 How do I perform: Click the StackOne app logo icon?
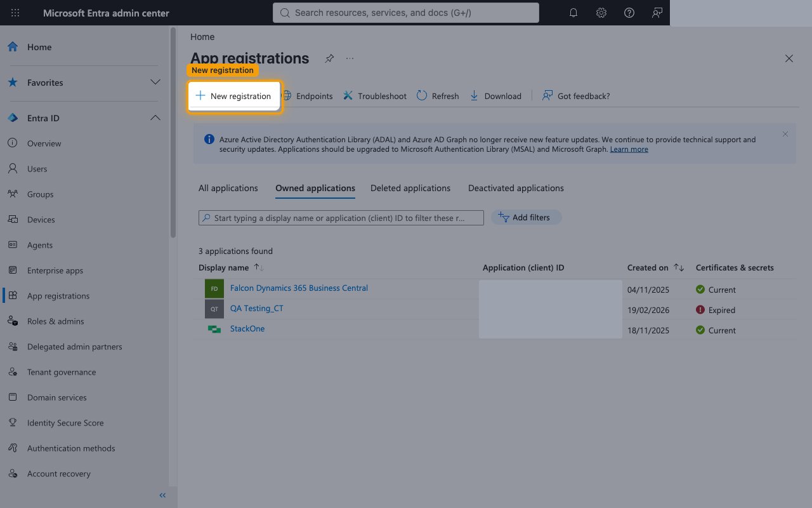[x=214, y=329]
